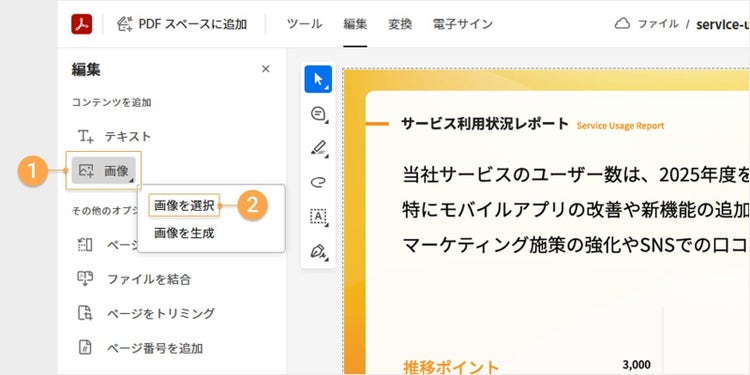Viewport: 750px width, 375px height.
Task: Click the PDF スペースに追加 sparkle icon
Action: (x=125, y=24)
